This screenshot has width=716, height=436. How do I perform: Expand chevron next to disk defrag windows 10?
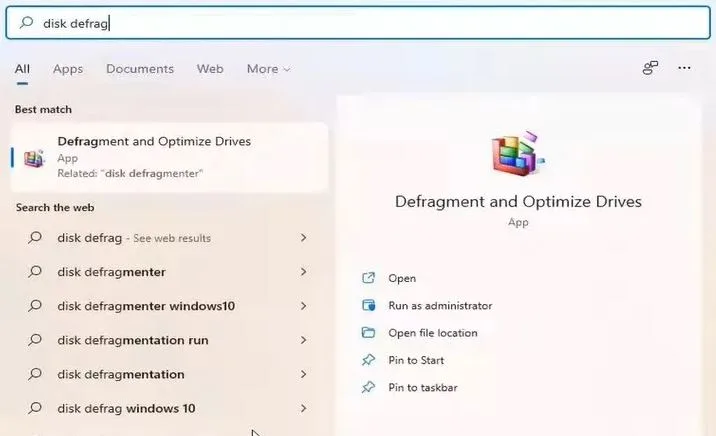(303, 408)
